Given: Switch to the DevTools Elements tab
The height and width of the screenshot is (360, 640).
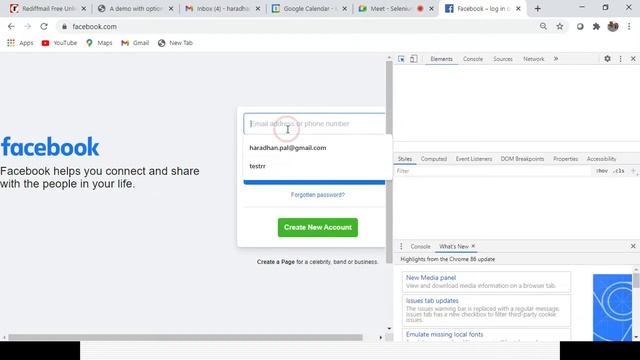Looking at the screenshot, I should 441,59.
